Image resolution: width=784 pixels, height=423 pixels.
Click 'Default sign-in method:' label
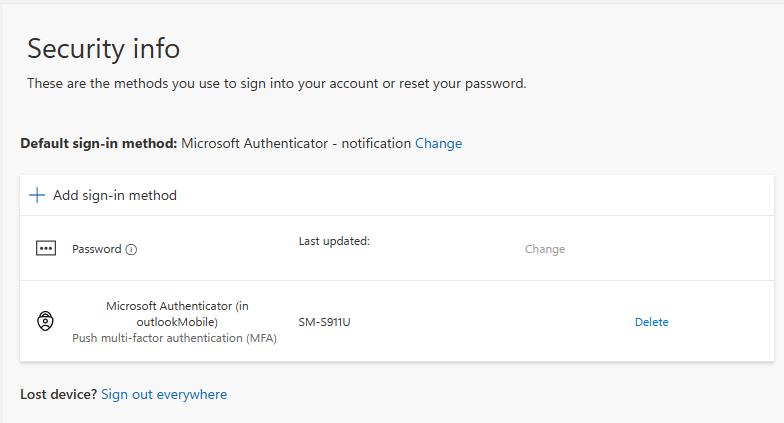point(99,144)
